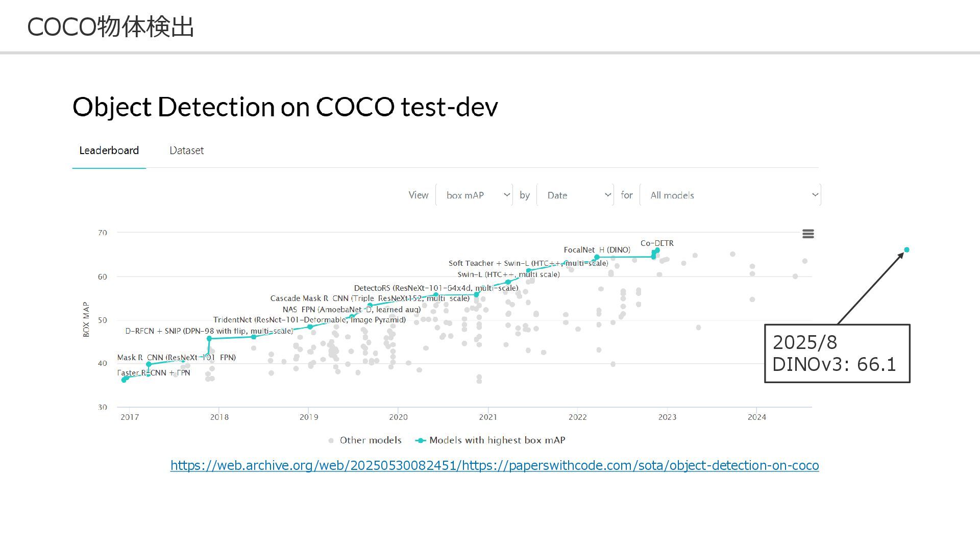Click the FocalNet-H (DINO) chart point
980x551 pixels.
[x=597, y=257]
